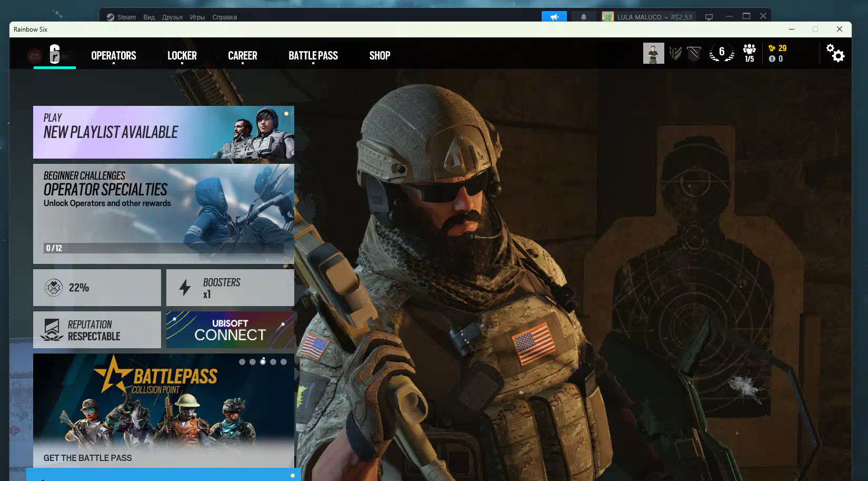The image size is (868, 481).
Task: Open the Reputation Respectable panel
Action: click(x=97, y=330)
